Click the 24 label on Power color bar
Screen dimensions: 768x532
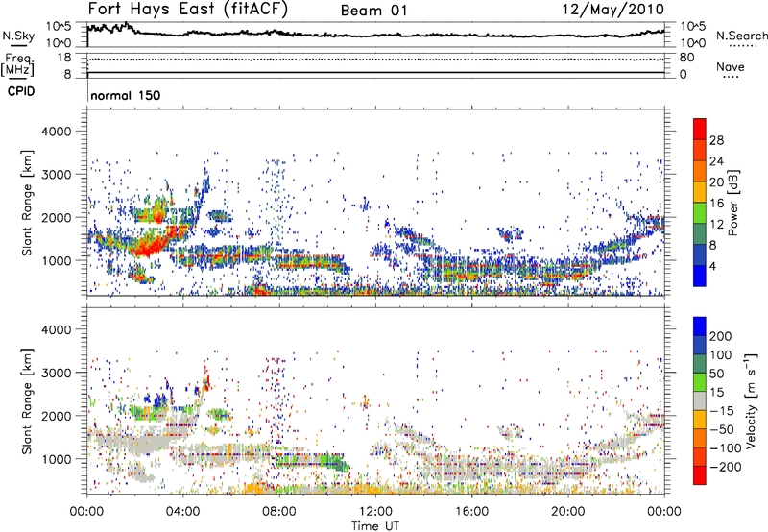[x=716, y=161]
